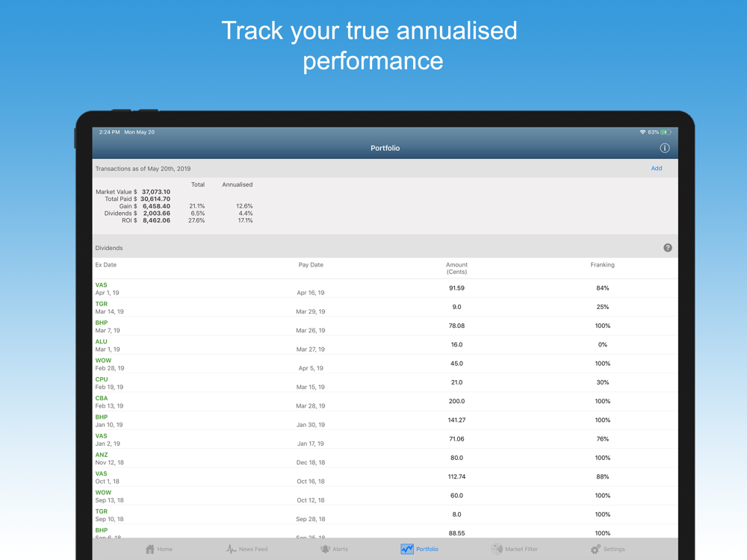Tap the Home tab icon
Screen dimensions: 747x560
click(149, 549)
